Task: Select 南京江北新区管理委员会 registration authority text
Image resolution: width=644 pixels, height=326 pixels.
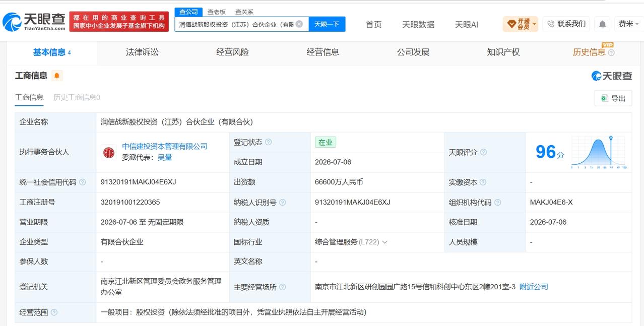Action: (161, 287)
